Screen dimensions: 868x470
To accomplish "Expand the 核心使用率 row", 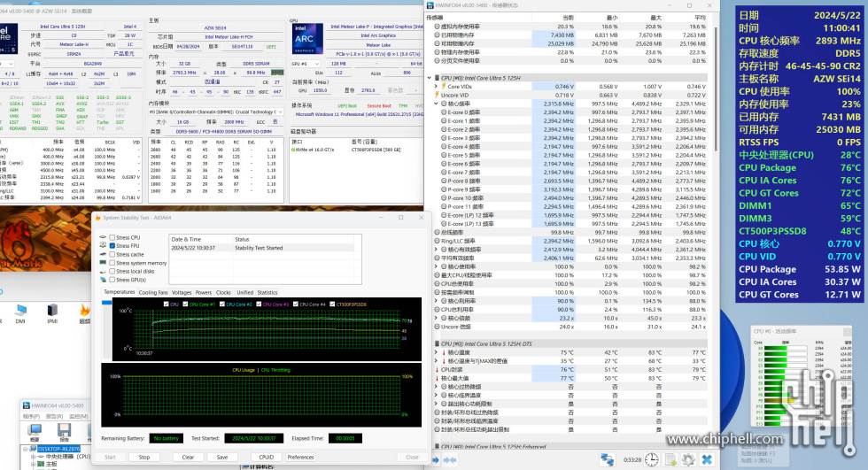I will (x=436, y=266).
